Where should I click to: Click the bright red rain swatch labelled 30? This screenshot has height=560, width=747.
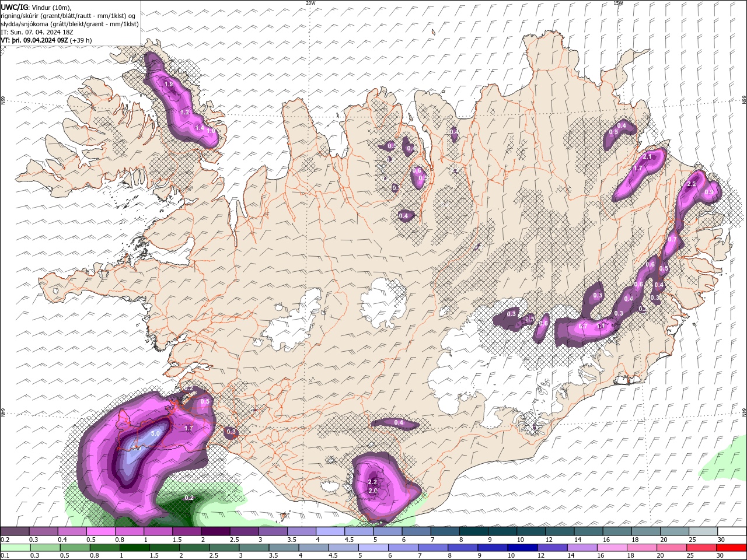[732, 548]
